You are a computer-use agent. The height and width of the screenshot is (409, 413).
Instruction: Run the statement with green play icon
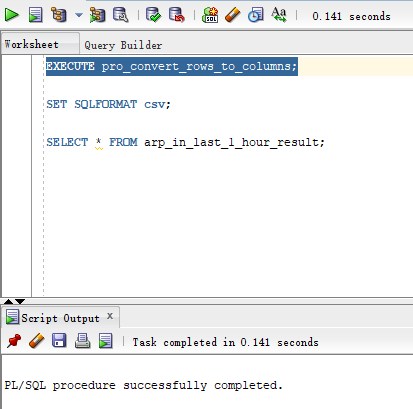tap(12, 15)
